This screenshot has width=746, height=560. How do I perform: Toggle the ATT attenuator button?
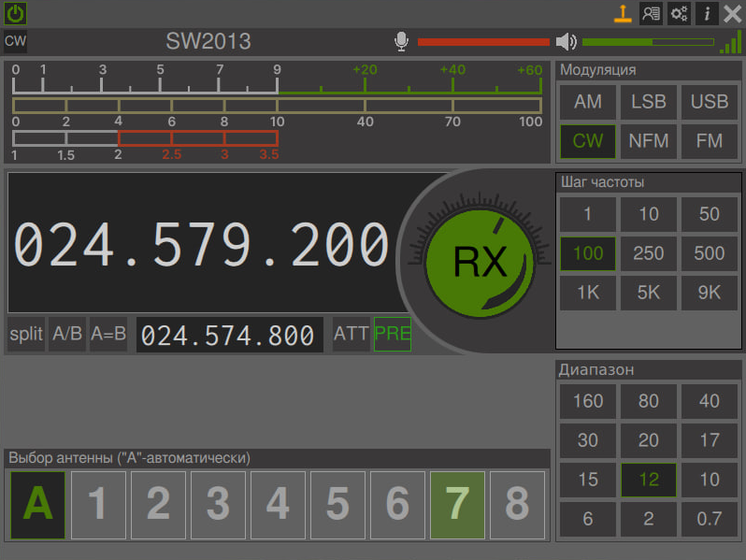tap(351, 334)
